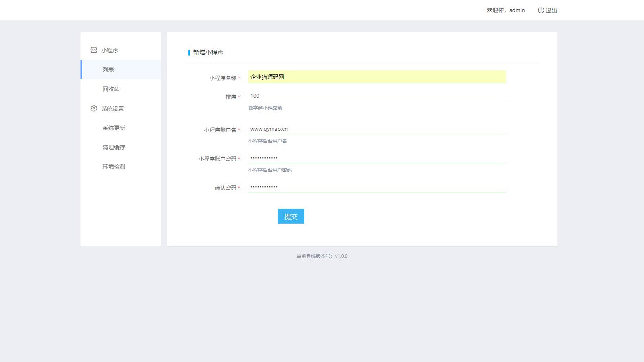Go to 系统更新 in sidebar

tap(114, 128)
